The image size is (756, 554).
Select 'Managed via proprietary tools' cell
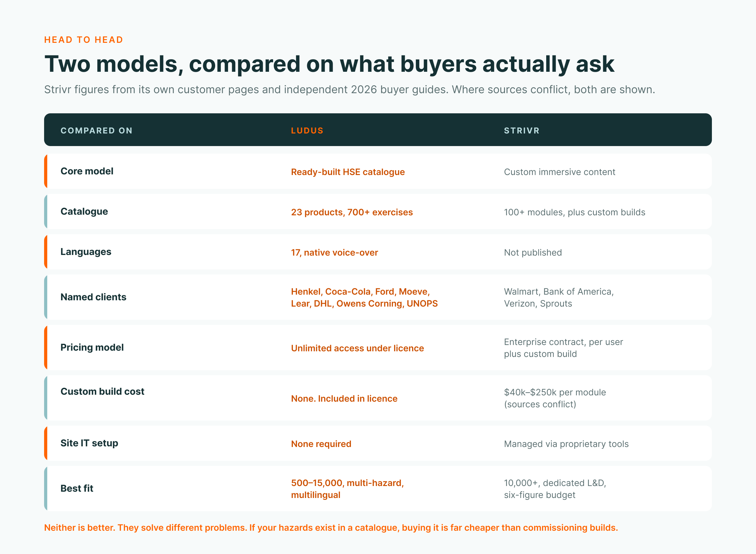pos(566,444)
